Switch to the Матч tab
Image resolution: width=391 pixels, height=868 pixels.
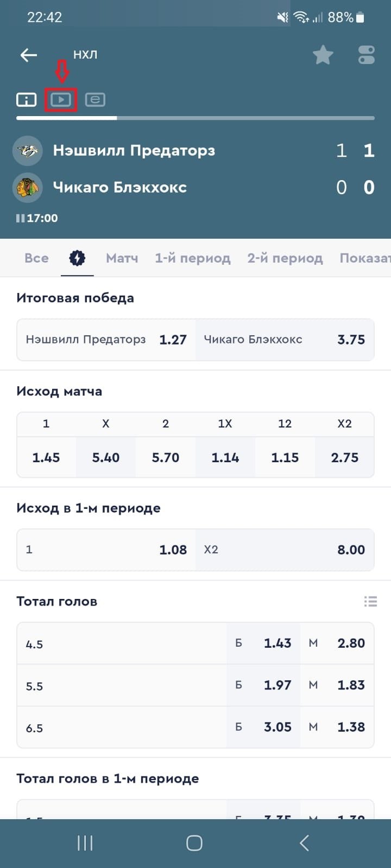coord(122,258)
